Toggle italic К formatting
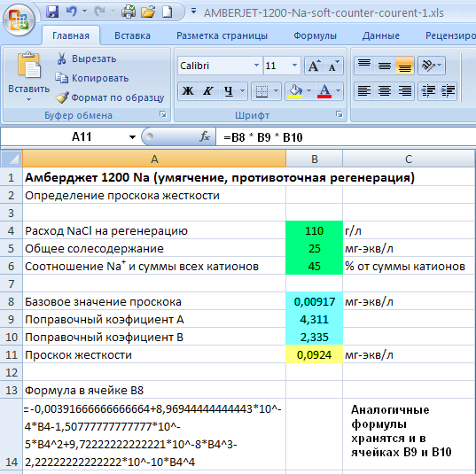This screenshot has height=474, width=476. 207,91
